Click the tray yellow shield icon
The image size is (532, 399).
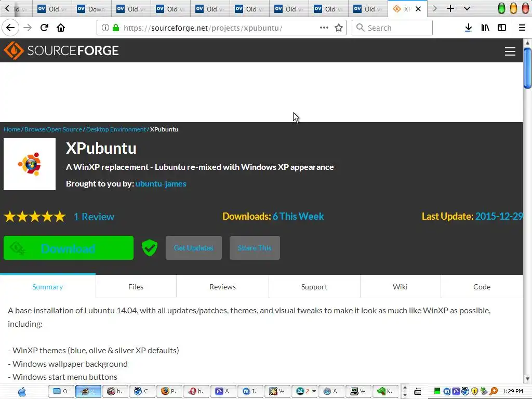(475, 391)
